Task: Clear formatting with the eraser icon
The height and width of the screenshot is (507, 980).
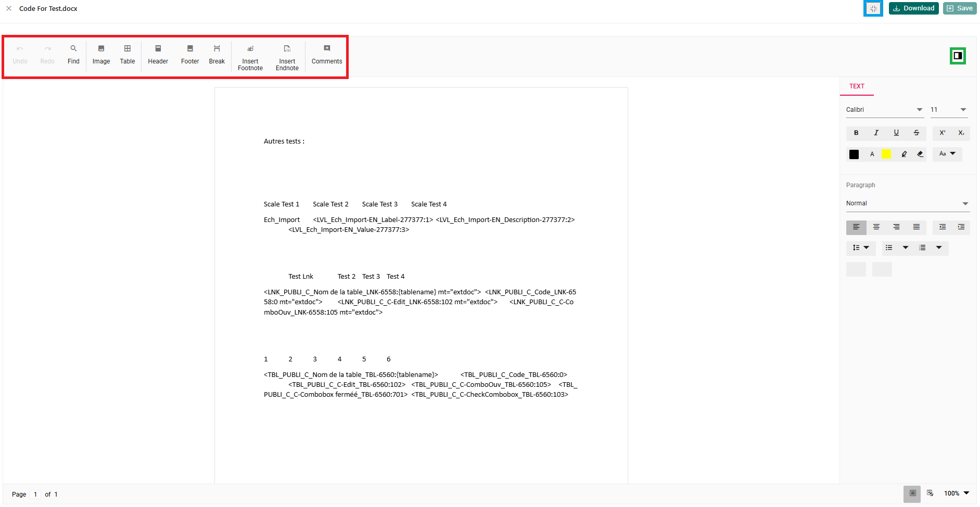Action: coord(920,154)
